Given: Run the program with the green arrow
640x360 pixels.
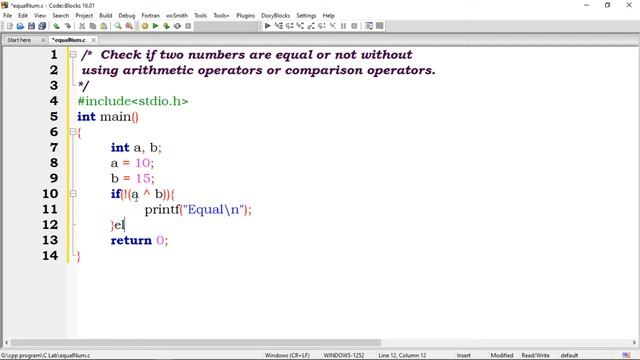Looking at the screenshot, I should [156, 26].
